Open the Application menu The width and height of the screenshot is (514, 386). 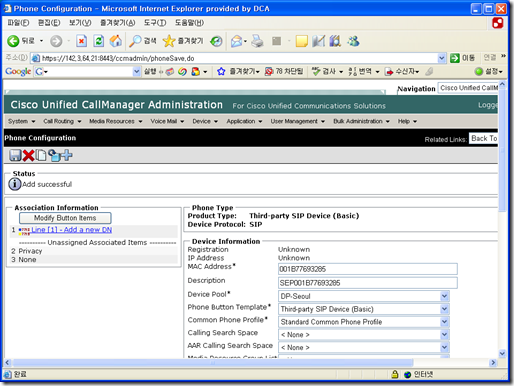[244, 121]
